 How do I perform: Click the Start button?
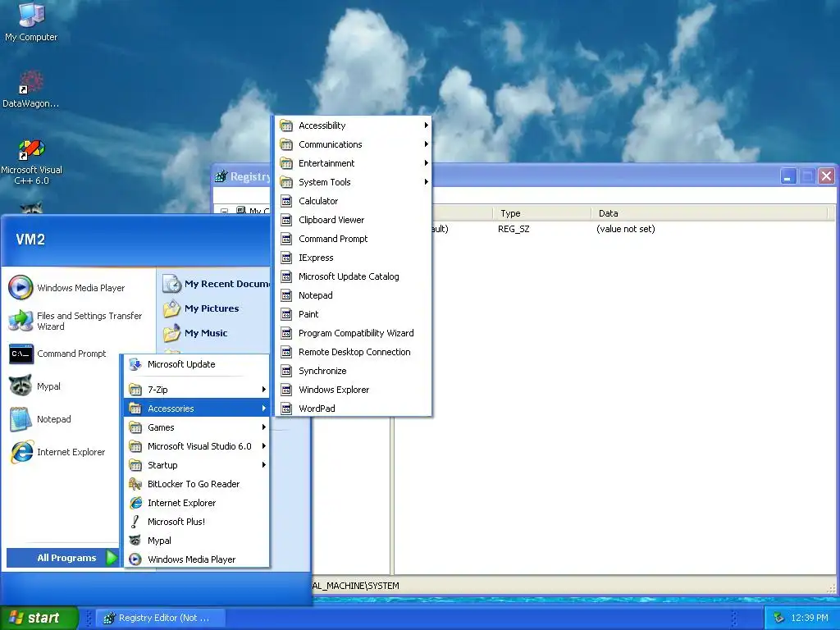pos(39,618)
